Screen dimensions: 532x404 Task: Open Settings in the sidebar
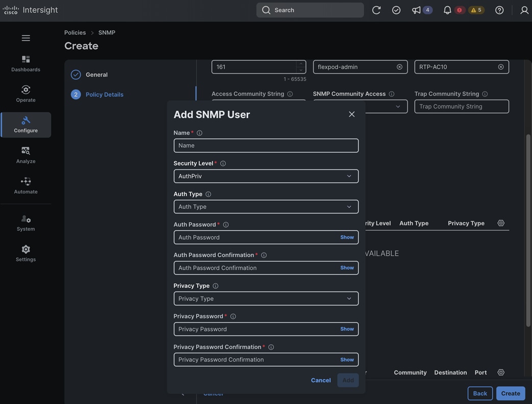tap(26, 254)
